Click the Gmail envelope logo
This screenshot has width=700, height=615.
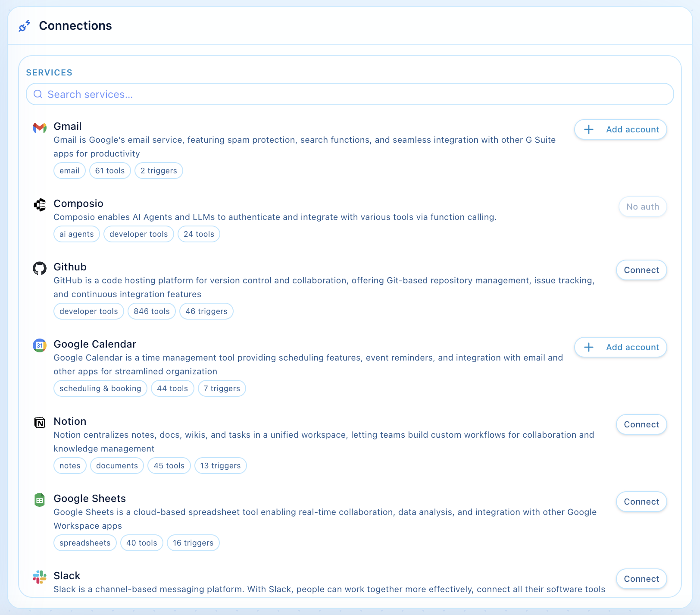point(40,128)
